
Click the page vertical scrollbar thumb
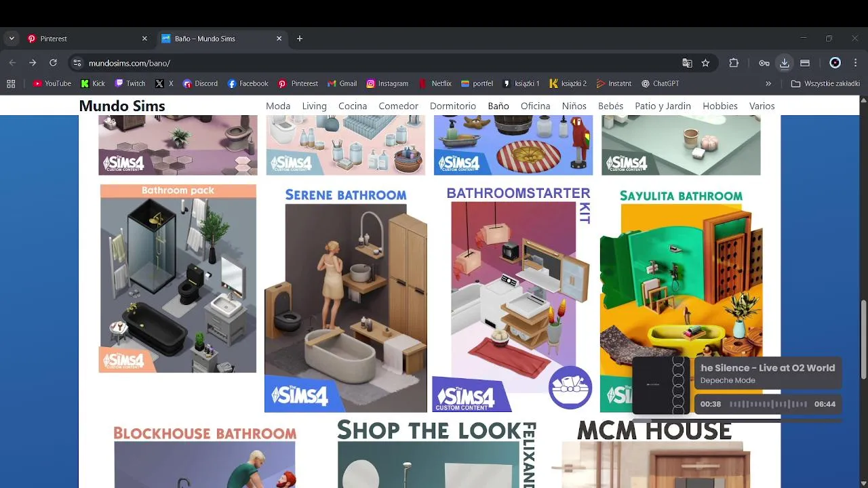[x=863, y=340]
